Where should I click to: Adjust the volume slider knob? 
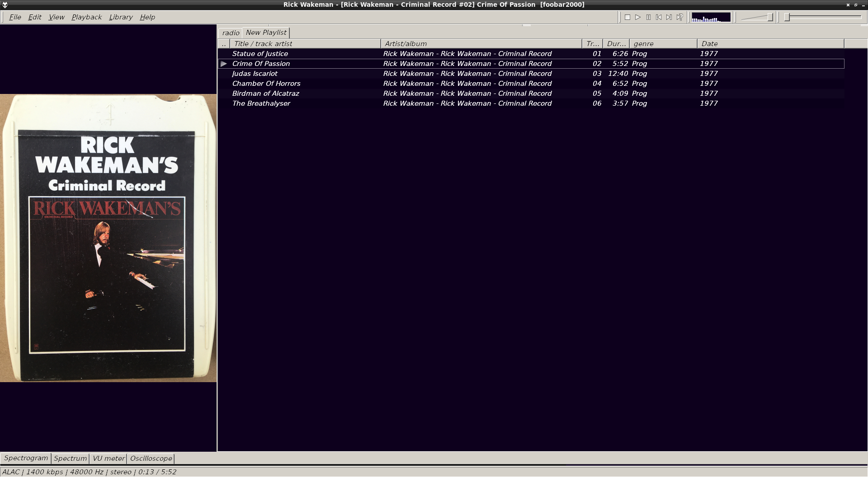click(x=770, y=17)
